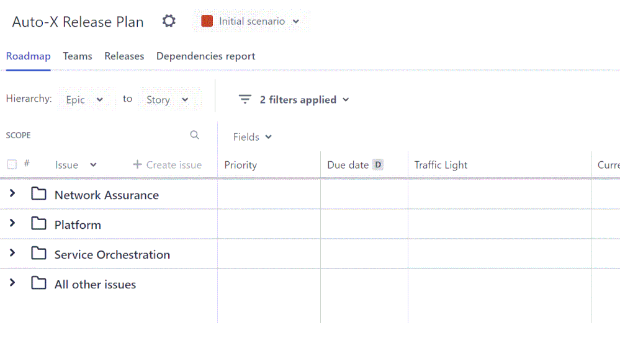Click the All other issues folder icon

[x=39, y=283]
